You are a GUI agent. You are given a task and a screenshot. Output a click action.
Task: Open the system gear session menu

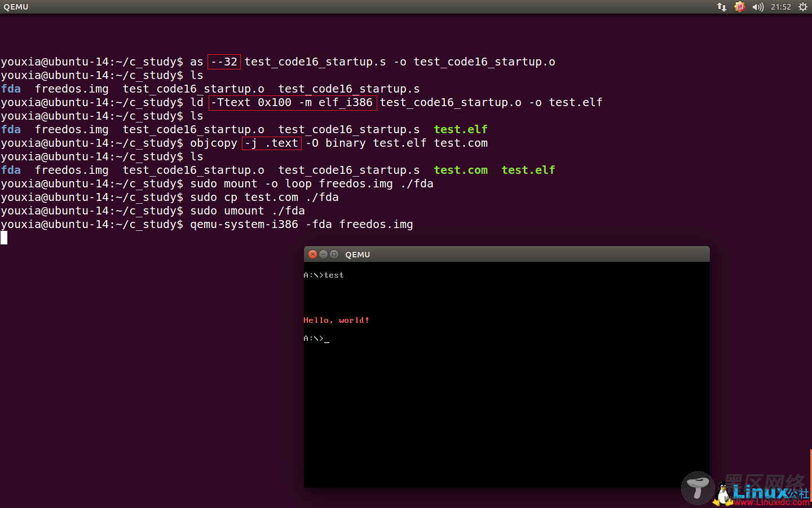coord(802,7)
